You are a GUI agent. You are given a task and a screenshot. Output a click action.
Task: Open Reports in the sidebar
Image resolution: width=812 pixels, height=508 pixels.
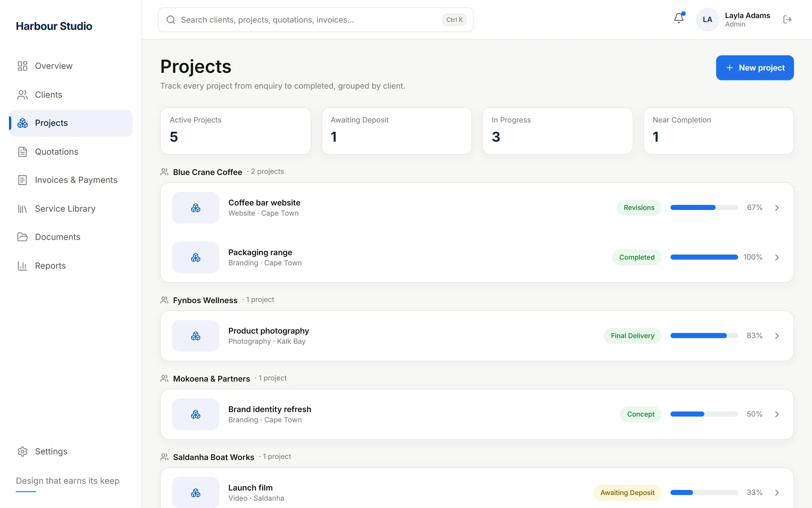[x=71, y=266]
